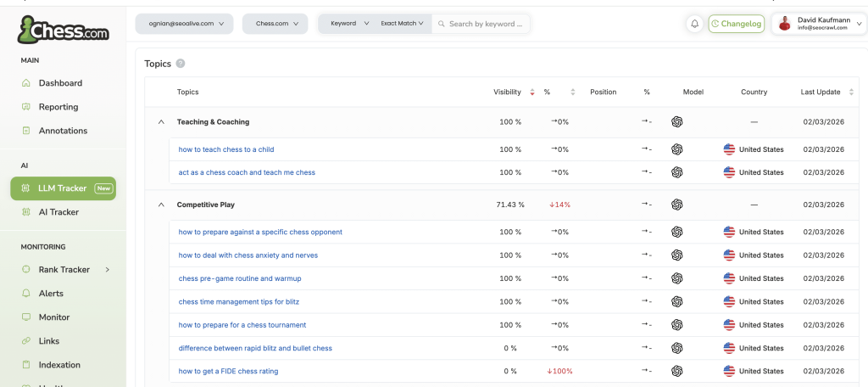
Task: Go to Reporting in the sidebar
Action: coord(58,107)
